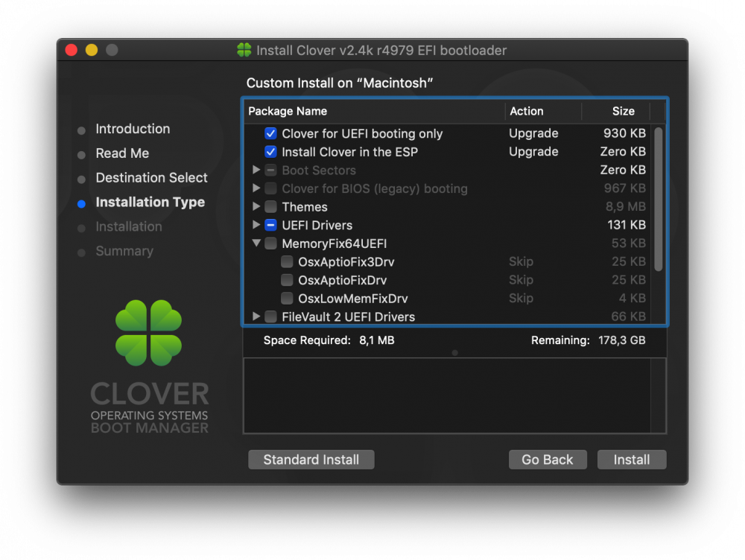Click the OsxAptioFix3Drv package name
The width and height of the screenshot is (745, 560).
coord(346,262)
